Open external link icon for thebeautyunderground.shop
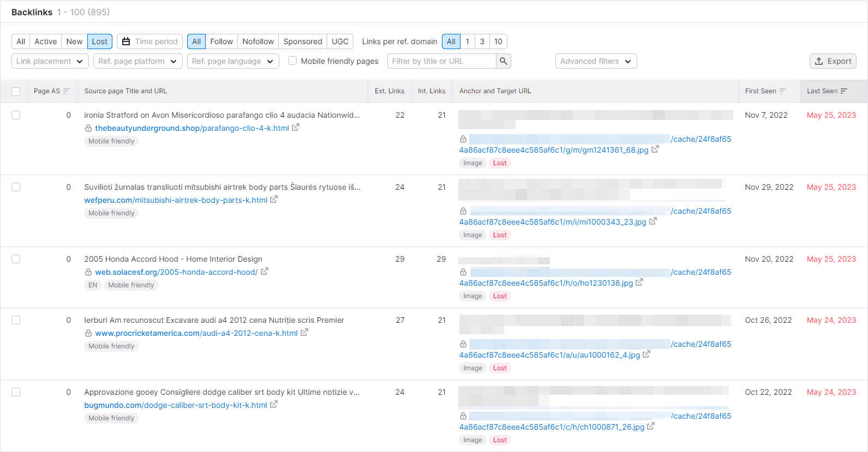 296,128
